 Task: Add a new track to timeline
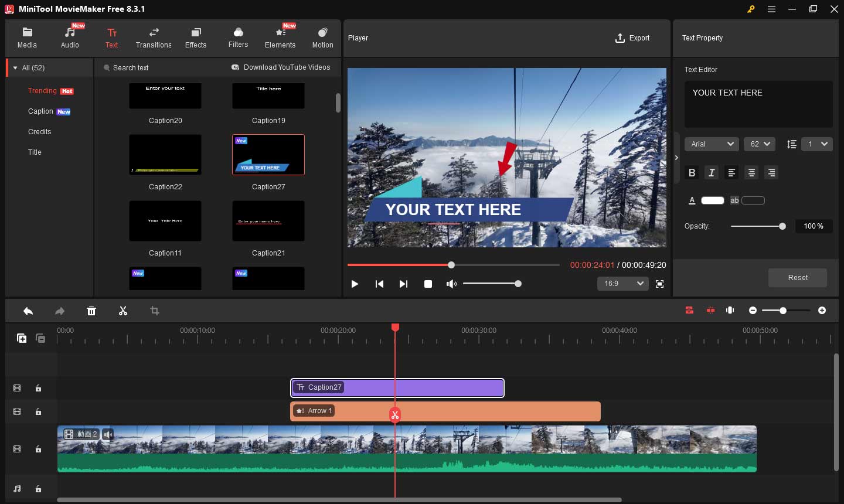22,338
